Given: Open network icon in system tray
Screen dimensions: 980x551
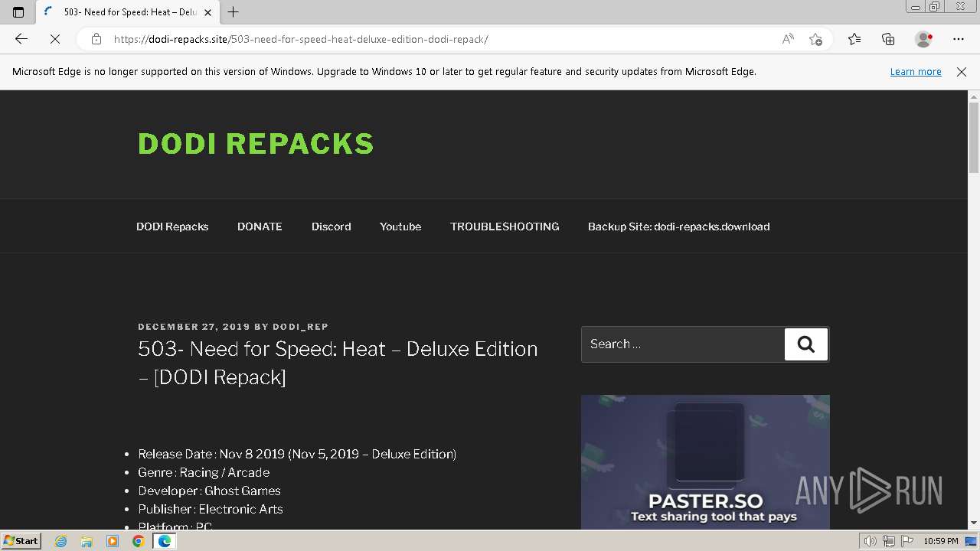Looking at the screenshot, I should click(x=888, y=541).
